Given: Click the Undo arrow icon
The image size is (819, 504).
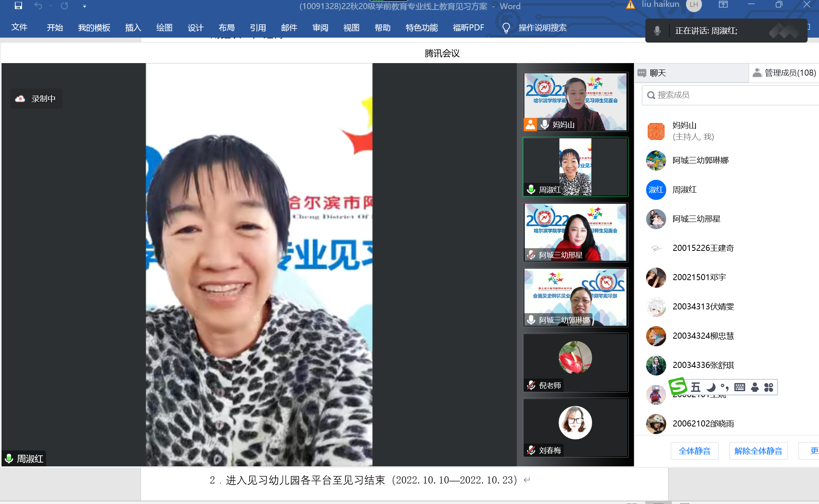Looking at the screenshot, I should click(38, 6).
